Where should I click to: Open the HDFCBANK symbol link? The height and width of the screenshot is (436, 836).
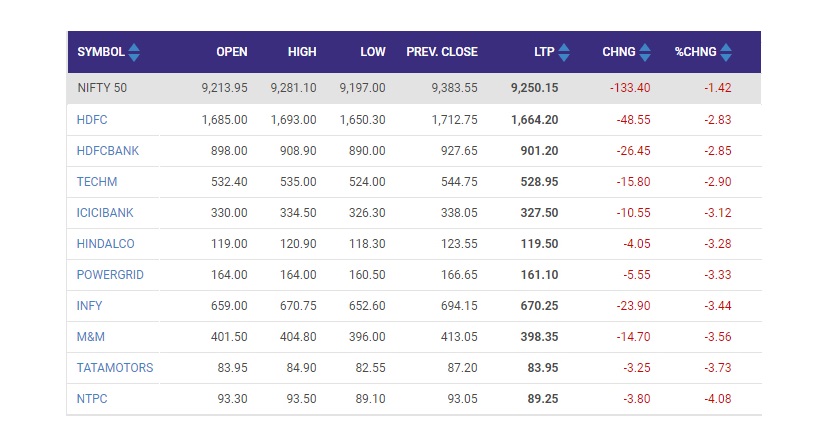(108, 151)
